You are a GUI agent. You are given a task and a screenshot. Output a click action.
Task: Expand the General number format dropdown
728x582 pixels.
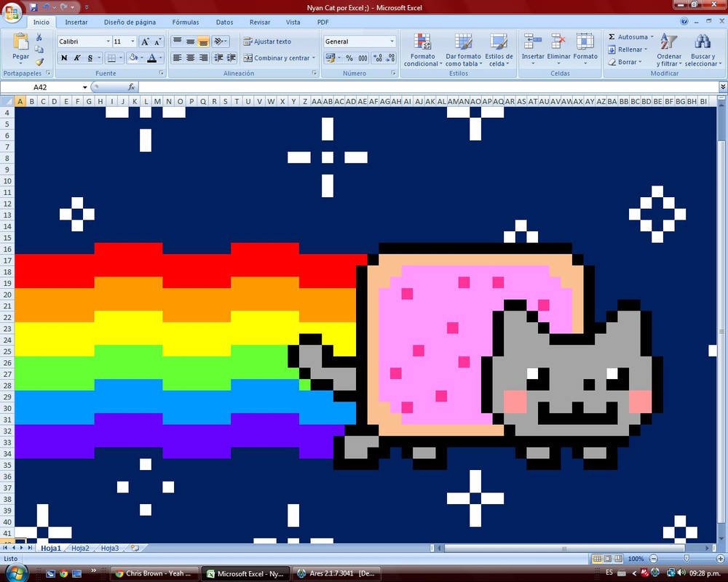[x=392, y=41]
